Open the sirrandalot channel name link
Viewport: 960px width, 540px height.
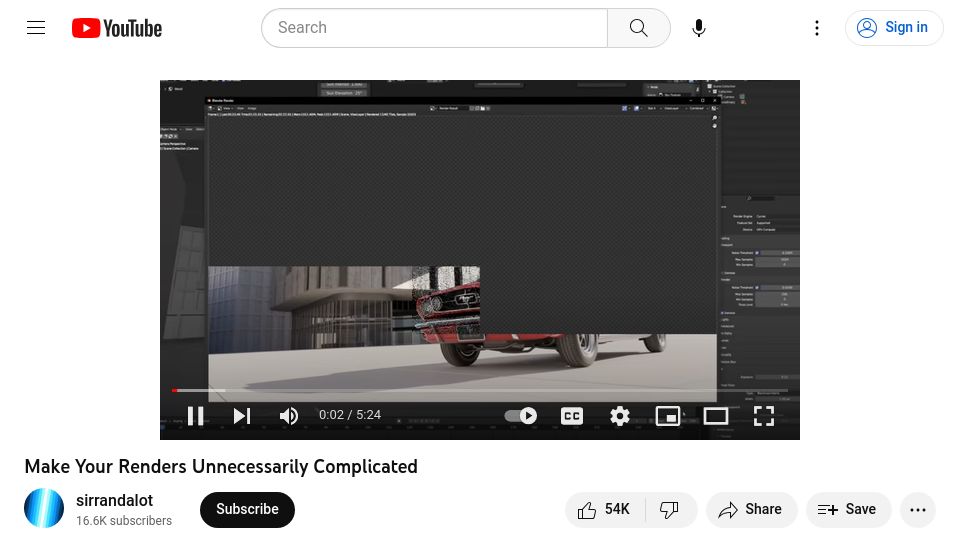click(x=114, y=500)
